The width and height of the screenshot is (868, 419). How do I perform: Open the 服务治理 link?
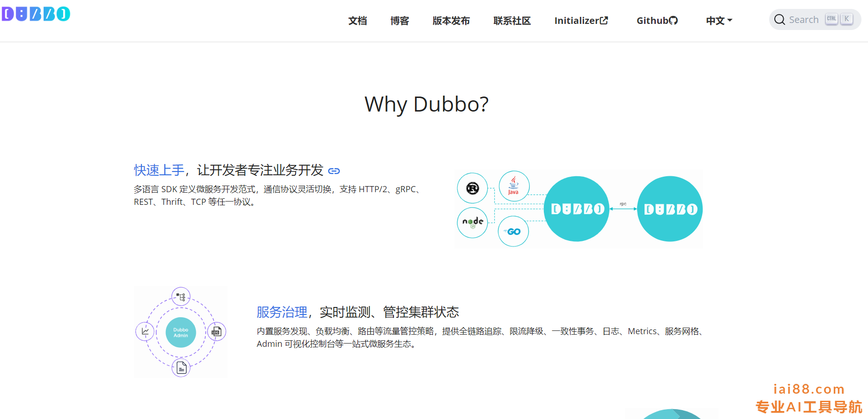pos(282,312)
